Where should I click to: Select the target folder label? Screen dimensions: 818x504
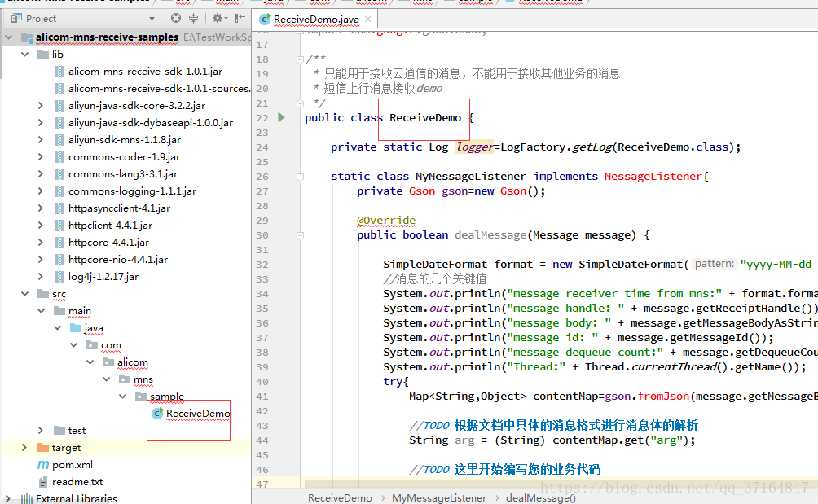66,448
